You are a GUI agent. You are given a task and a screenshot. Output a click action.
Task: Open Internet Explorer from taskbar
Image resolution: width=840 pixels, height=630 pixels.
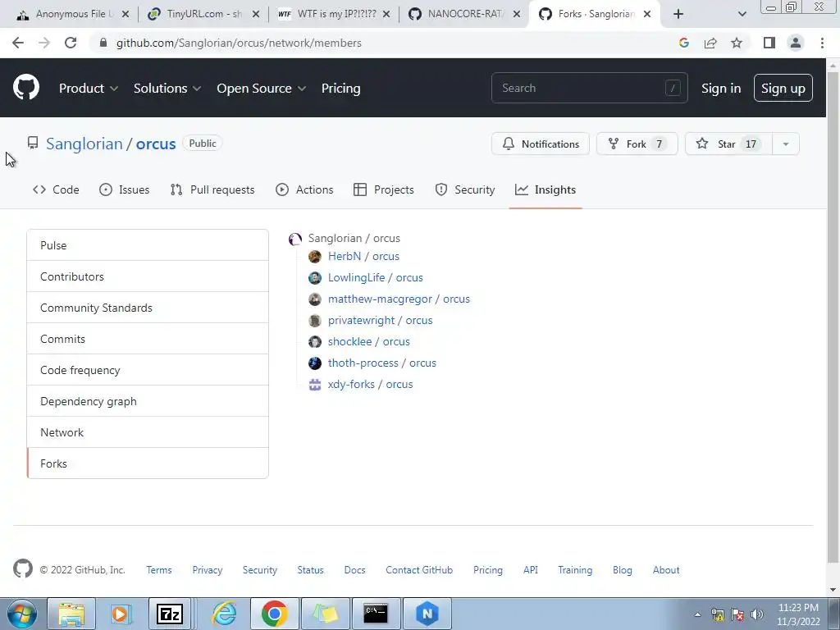coord(224,614)
